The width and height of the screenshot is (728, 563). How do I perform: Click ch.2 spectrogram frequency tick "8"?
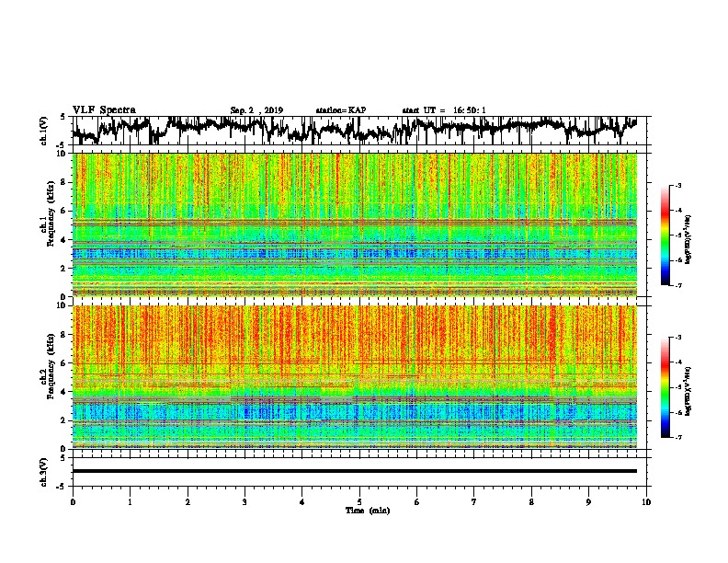(x=63, y=335)
